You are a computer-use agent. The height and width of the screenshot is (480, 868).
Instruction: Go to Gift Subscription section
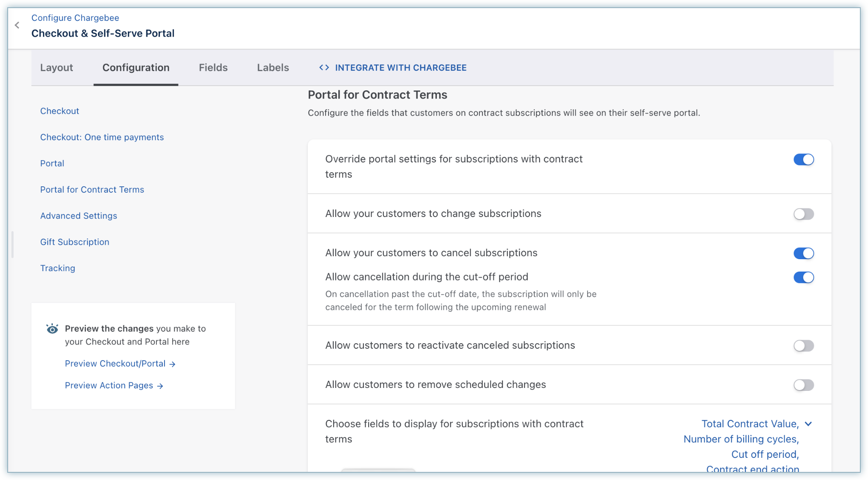coord(75,242)
